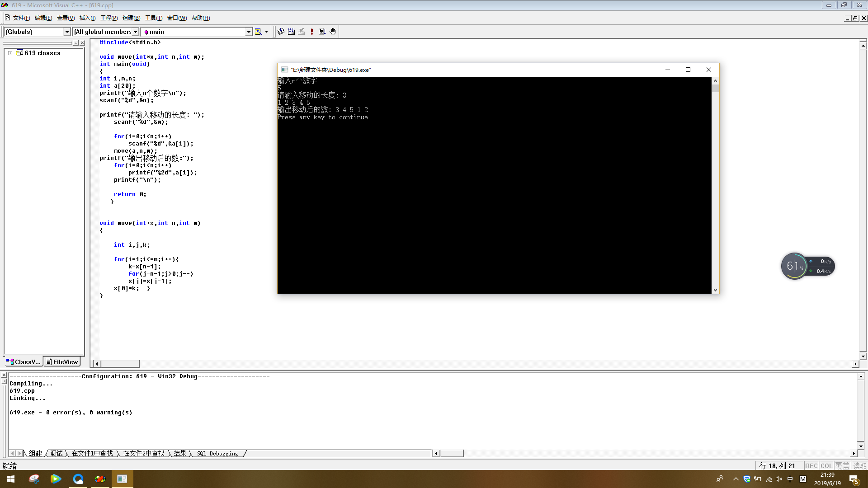Open the main function dropdown
The width and height of the screenshot is (868, 488).
coord(248,32)
